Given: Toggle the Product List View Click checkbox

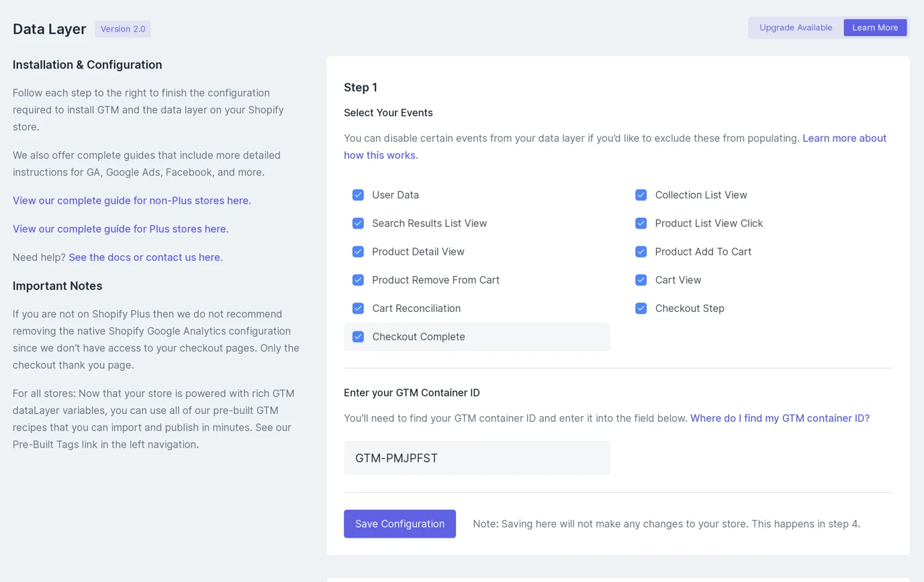Looking at the screenshot, I should pyautogui.click(x=641, y=223).
